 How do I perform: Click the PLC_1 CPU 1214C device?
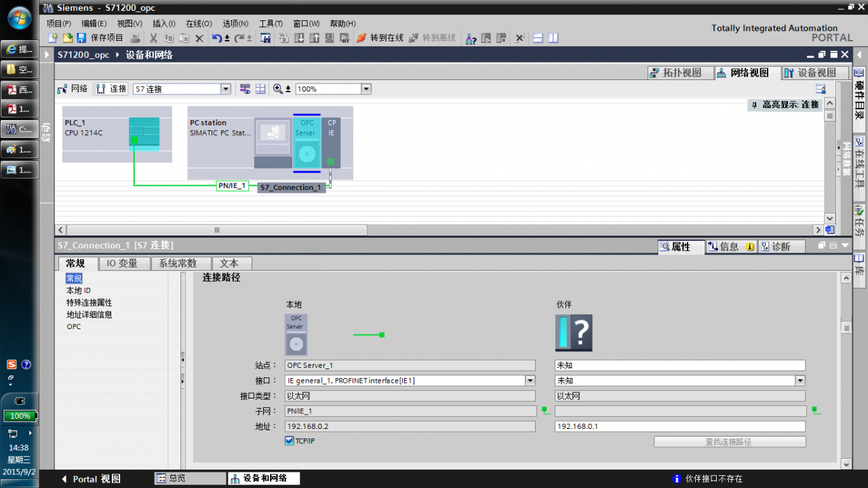coord(117,134)
